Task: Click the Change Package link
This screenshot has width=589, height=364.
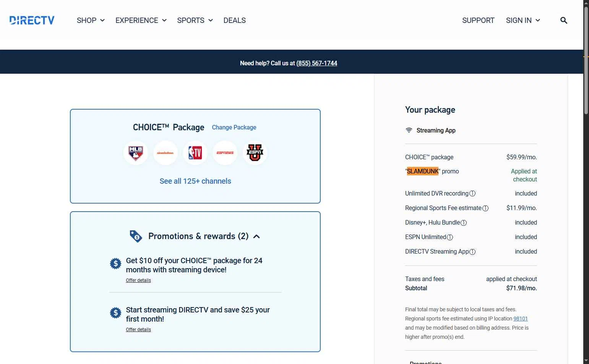Action: (234, 127)
